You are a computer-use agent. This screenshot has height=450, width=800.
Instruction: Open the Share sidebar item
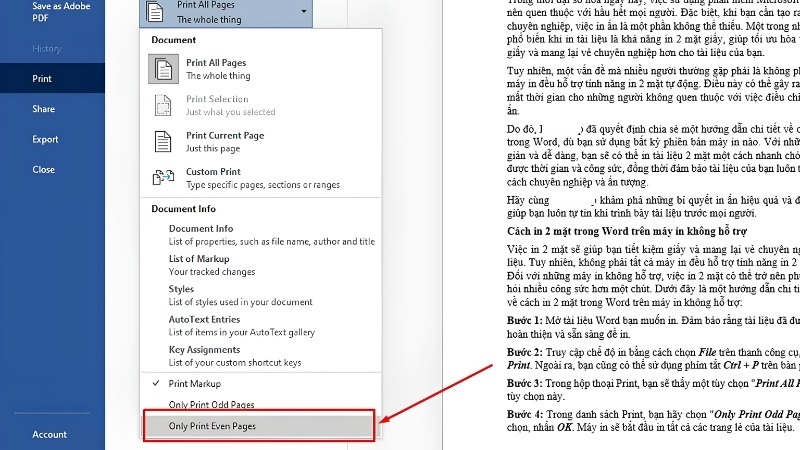click(x=43, y=109)
